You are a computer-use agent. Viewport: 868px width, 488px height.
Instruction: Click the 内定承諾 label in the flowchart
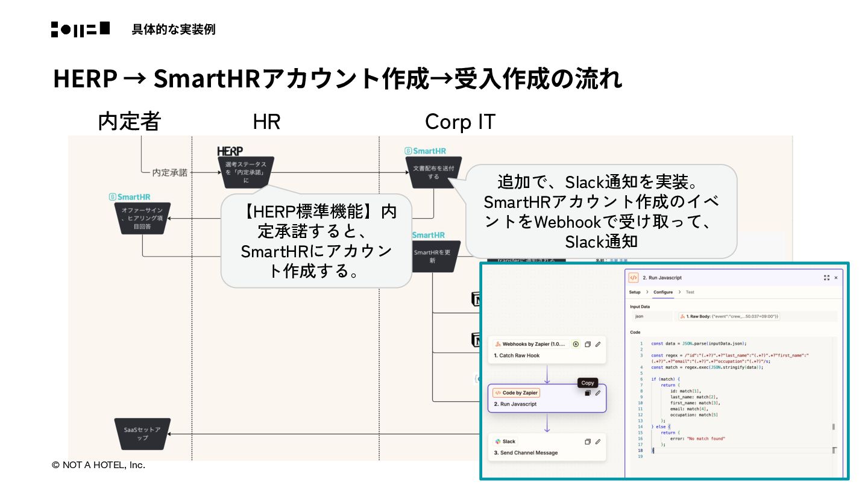pos(169,173)
